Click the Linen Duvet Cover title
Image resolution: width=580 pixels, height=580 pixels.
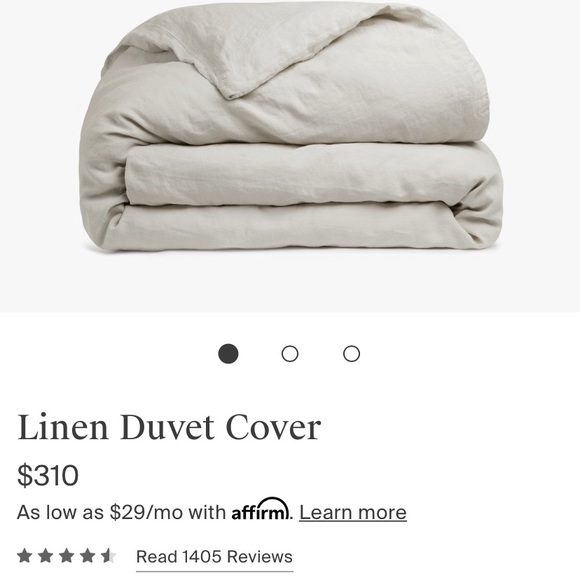169,427
